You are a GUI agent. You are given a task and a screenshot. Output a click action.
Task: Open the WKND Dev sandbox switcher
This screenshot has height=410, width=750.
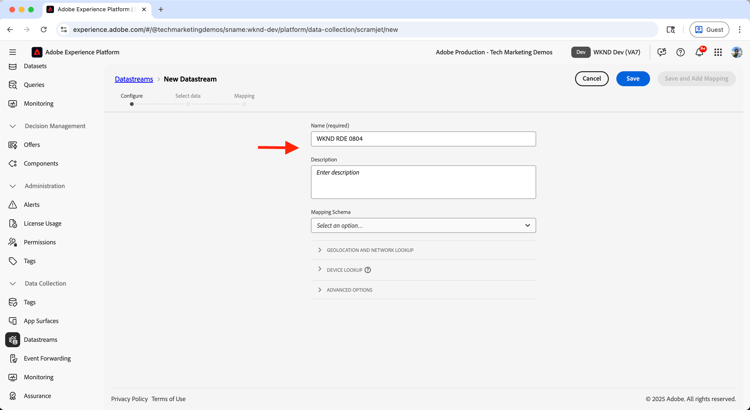tap(606, 52)
